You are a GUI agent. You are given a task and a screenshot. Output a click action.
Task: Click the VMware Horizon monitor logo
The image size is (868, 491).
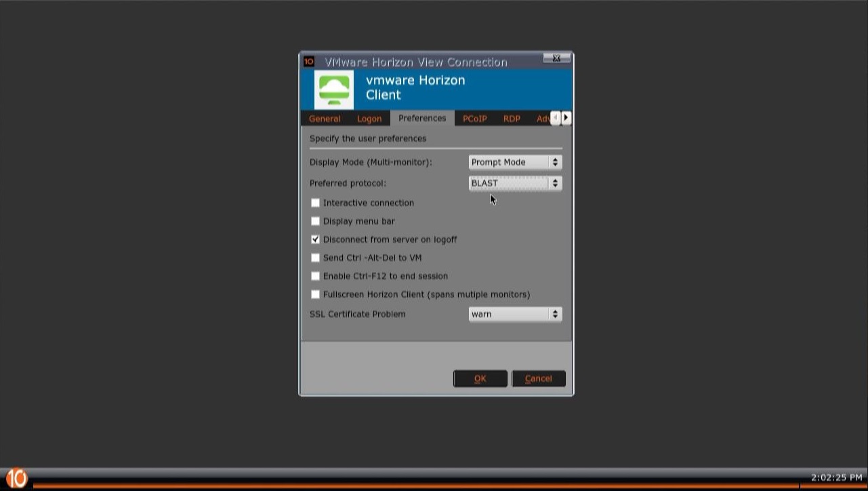click(x=334, y=90)
